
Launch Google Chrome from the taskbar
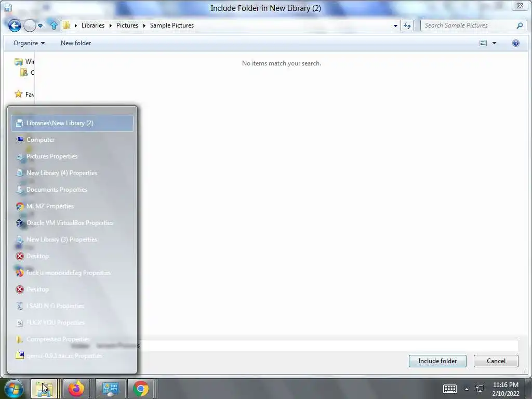pyautogui.click(x=141, y=389)
